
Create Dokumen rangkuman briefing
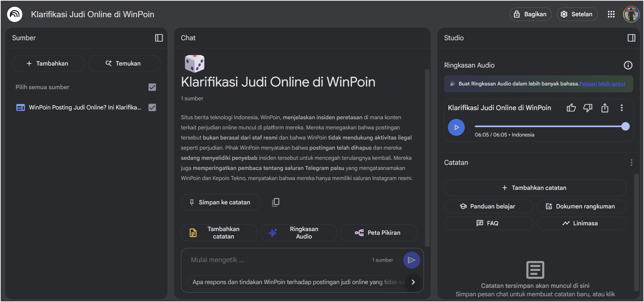pyautogui.click(x=582, y=206)
